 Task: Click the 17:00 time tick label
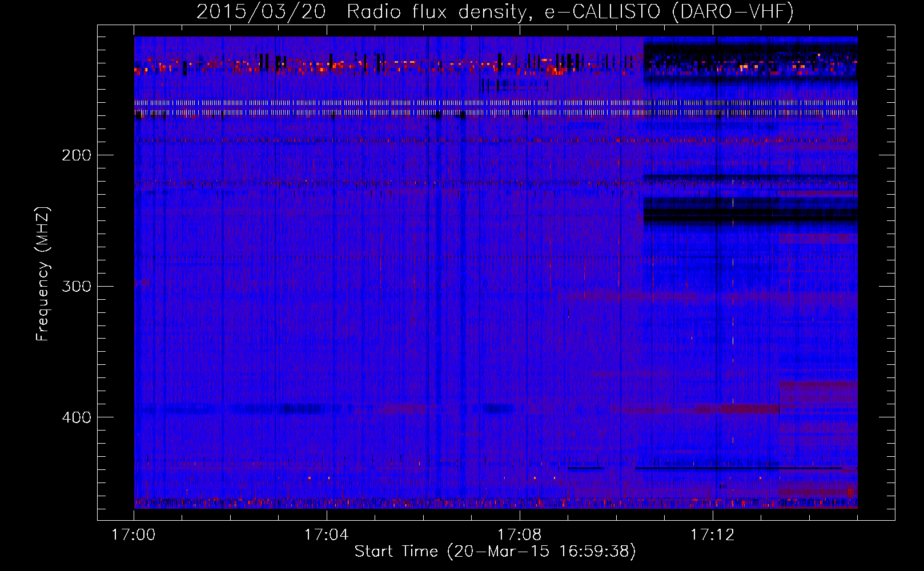click(134, 535)
